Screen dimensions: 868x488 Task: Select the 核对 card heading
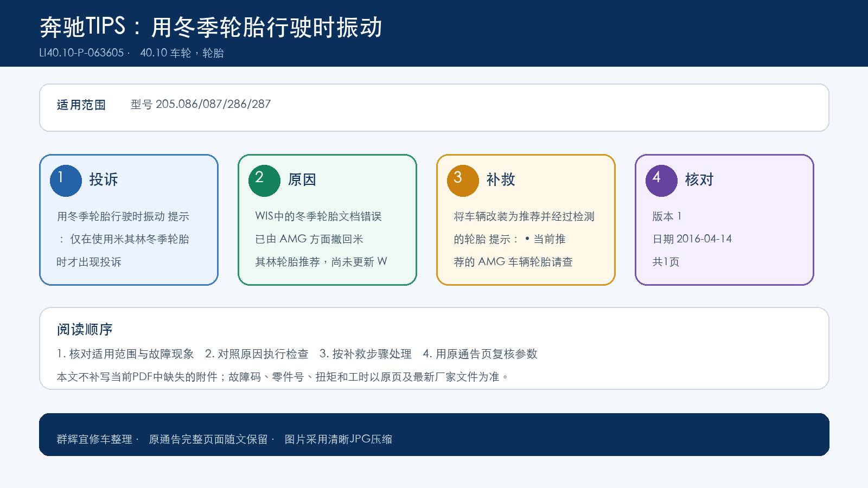pyautogui.click(x=699, y=179)
